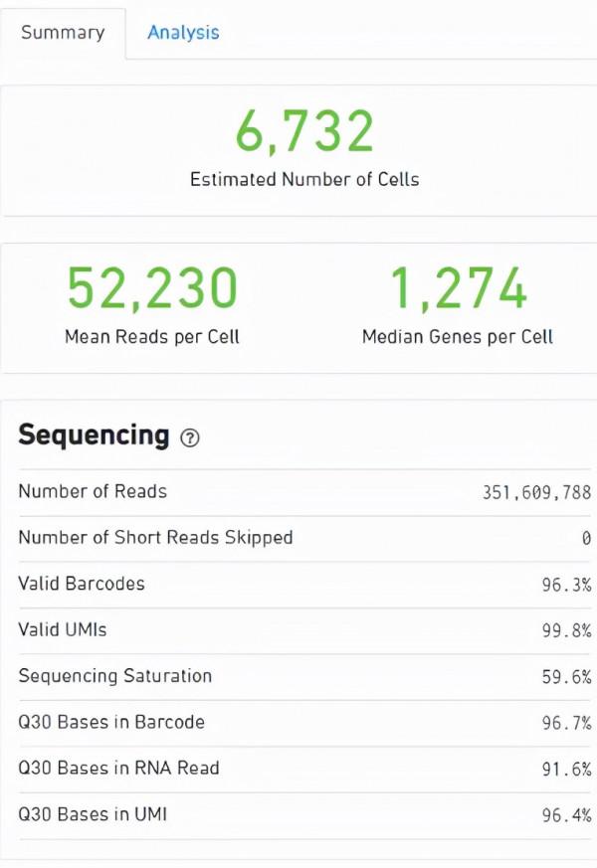
Task: Click the Sequencing section heading
Action: (x=94, y=435)
